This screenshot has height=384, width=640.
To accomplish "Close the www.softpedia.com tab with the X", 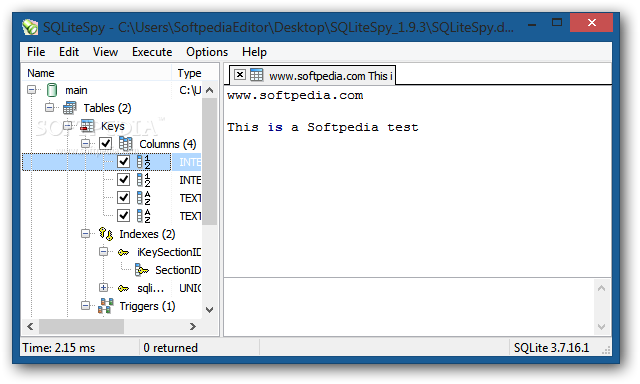I will point(240,75).
